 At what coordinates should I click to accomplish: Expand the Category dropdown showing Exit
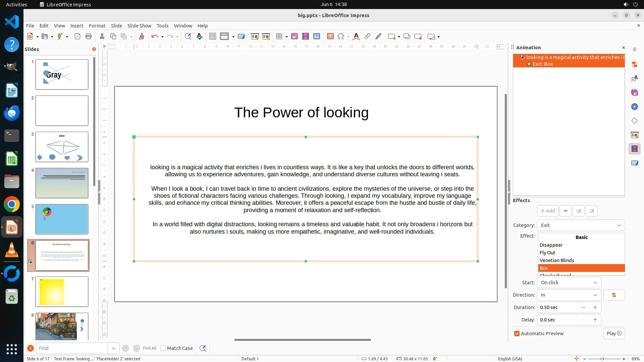tap(581, 225)
